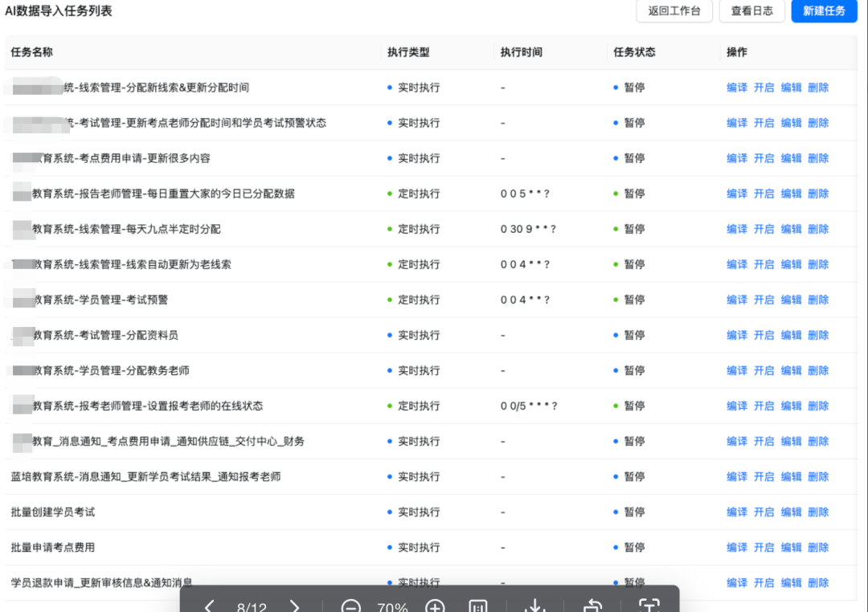Click 编辑 for the 批量申请考点费用 task
The width and height of the screenshot is (868, 612).
tap(791, 548)
